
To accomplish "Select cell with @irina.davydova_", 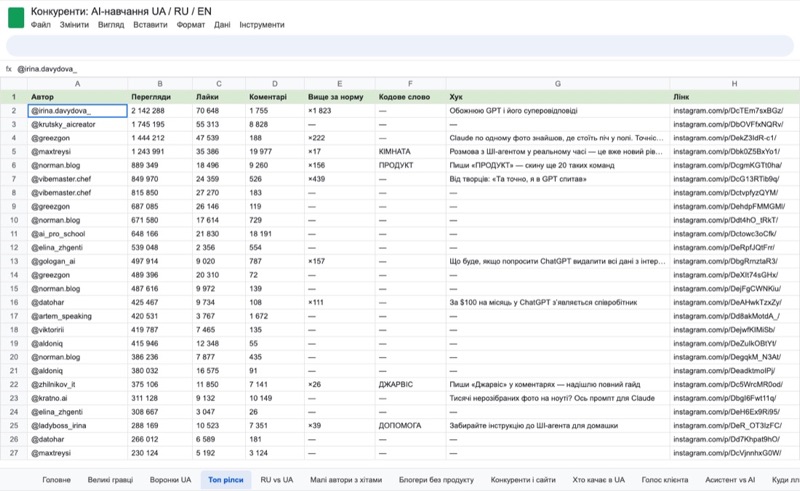I will pyautogui.click(x=78, y=111).
